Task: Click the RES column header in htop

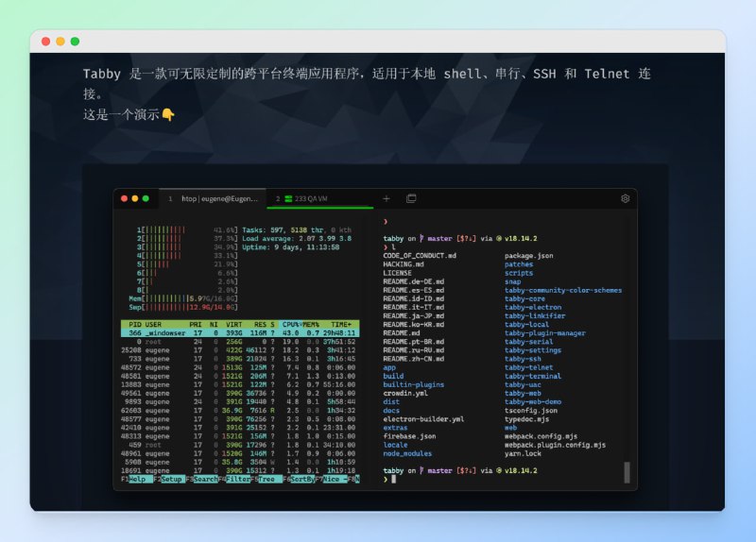Action: click(261, 324)
